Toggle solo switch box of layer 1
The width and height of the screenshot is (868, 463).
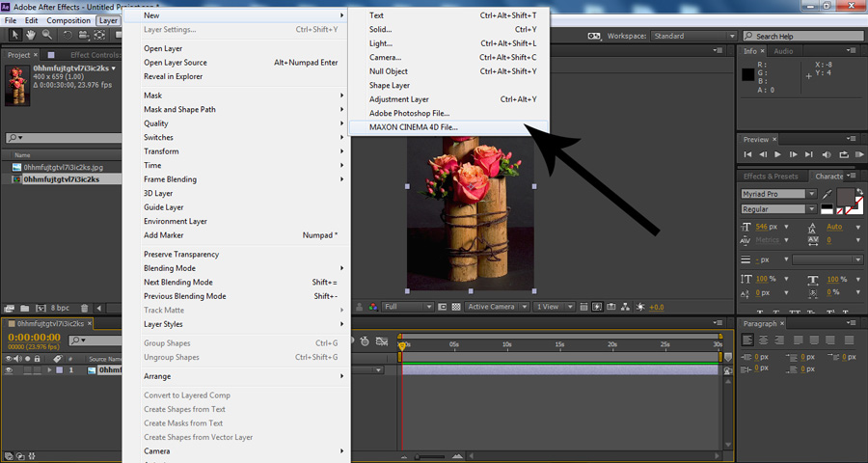pyautogui.click(x=28, y=370)
